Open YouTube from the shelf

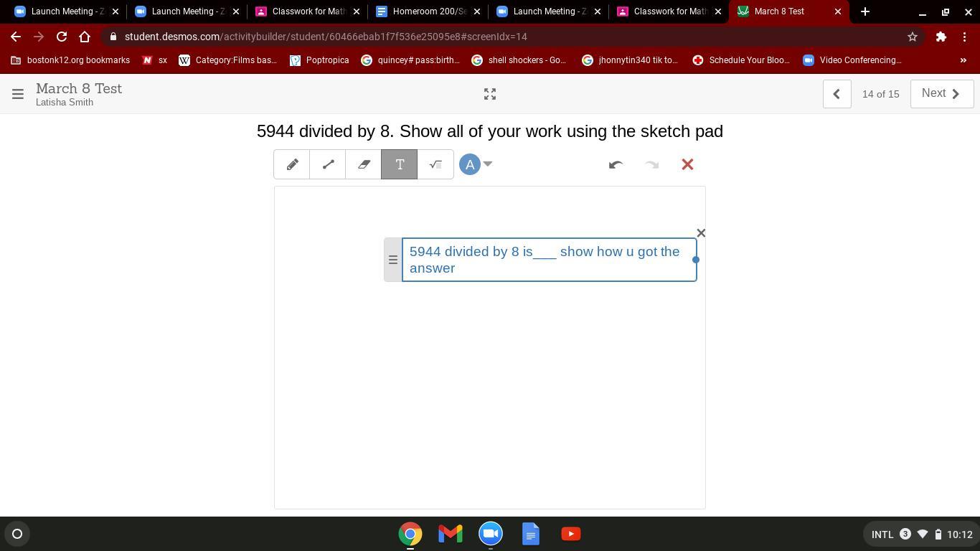571,534
